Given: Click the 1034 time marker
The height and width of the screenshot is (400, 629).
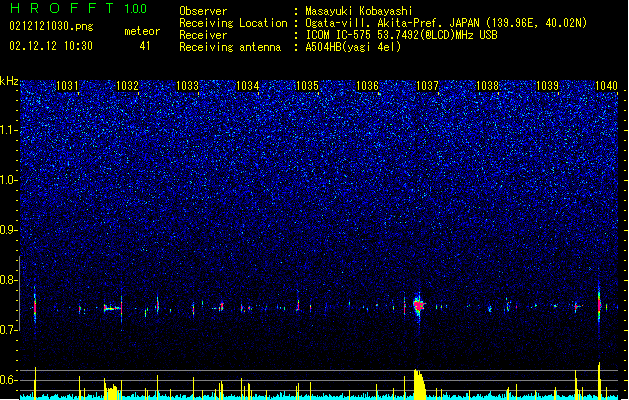Looking at the screenshot, I should click(248, 86).
